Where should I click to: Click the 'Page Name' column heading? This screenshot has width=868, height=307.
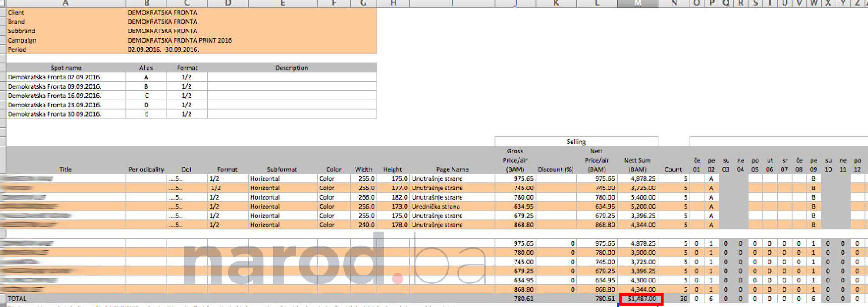pyautogui.click(x=452, y=169)
